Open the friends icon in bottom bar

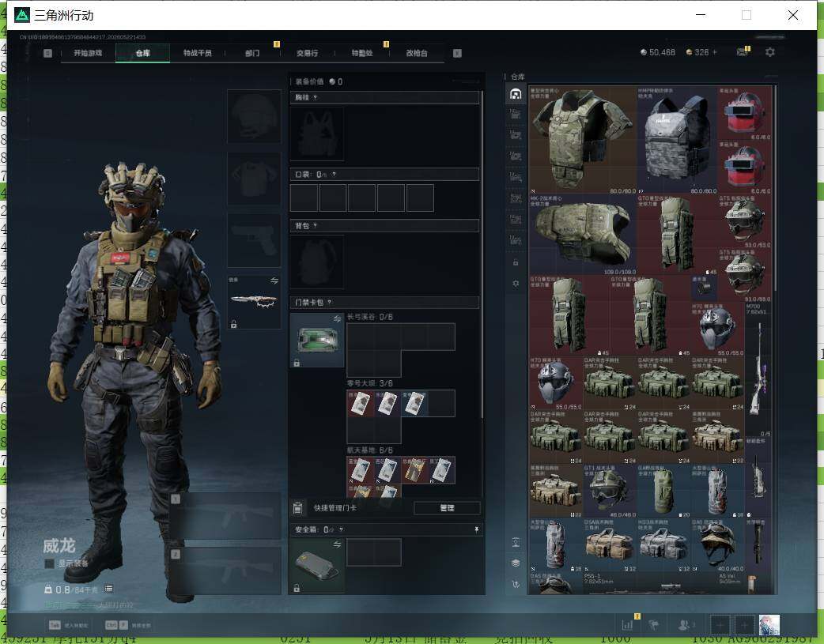pos(684,625)
